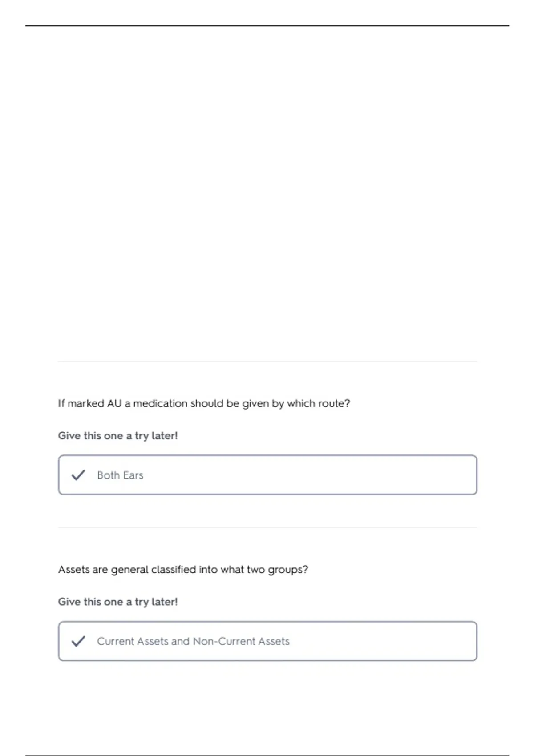This screenshot has width=534, height=756.
Task: Click the word 'AU' in the first question
Action: (114, 404)
